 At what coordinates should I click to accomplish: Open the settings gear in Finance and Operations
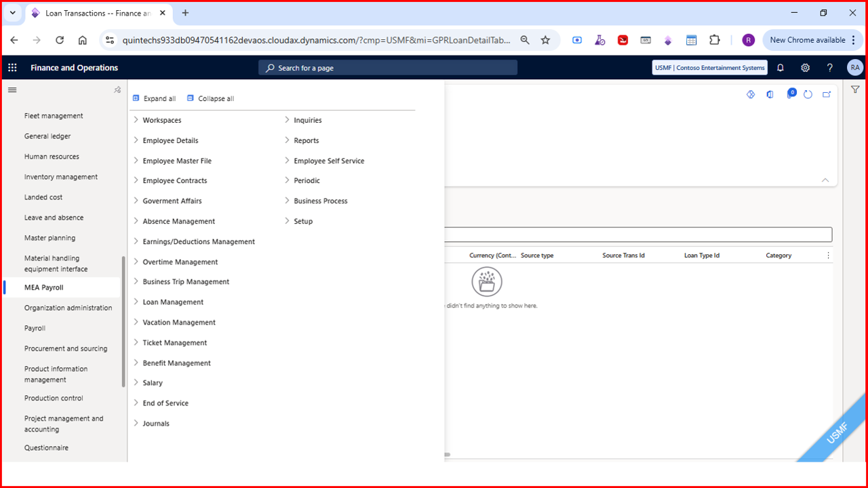(804, 67)
